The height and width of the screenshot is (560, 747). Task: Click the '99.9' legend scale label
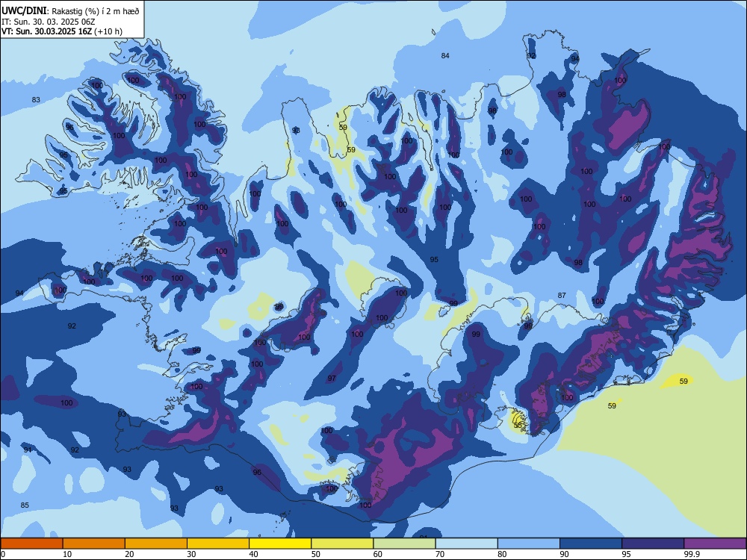[x=692, y=554]
